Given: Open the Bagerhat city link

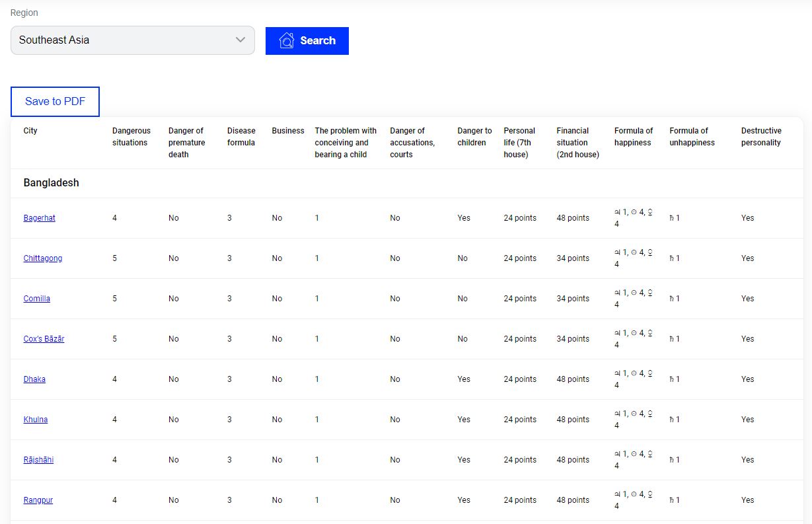Looking at the screenshot, I should (40, 218).
